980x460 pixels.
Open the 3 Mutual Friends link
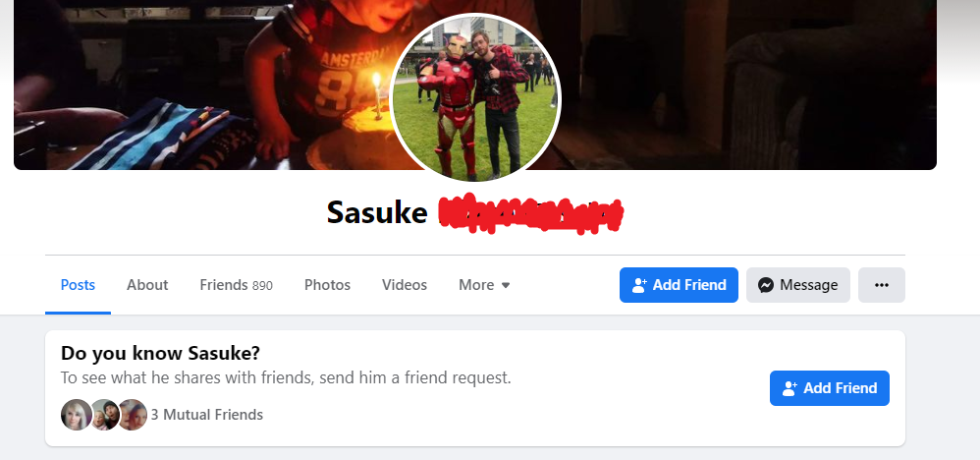tap(207, 415)
